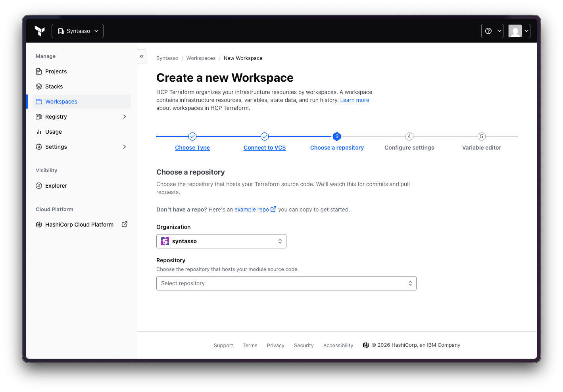Click the Explorer compass icon

point(39,185)
